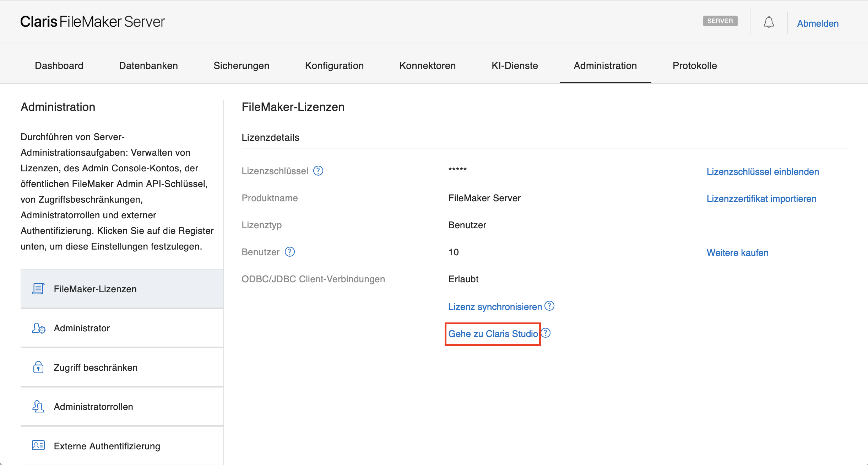
Task: Click the Weitere kaufen link
Action: tap(737, 253)
